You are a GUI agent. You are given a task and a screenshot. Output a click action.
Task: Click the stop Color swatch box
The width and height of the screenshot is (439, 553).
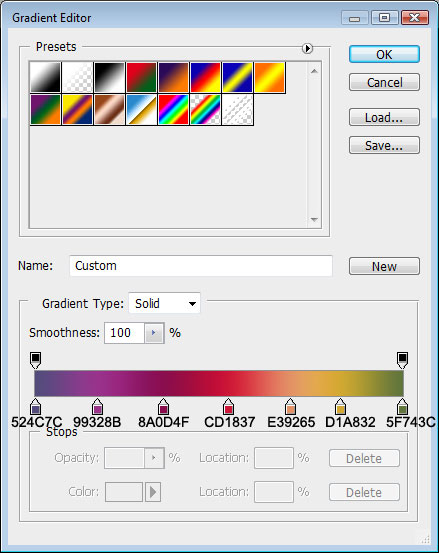point(124,492)
